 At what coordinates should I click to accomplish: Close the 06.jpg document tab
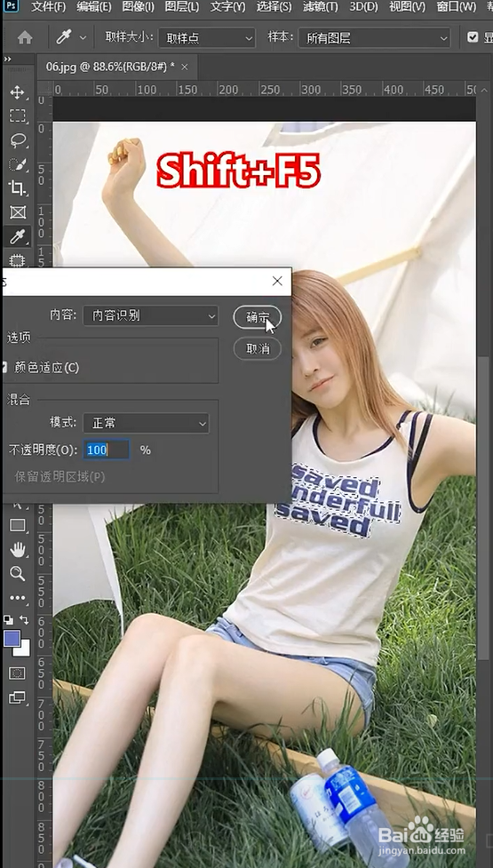click(x=185, y=67)
